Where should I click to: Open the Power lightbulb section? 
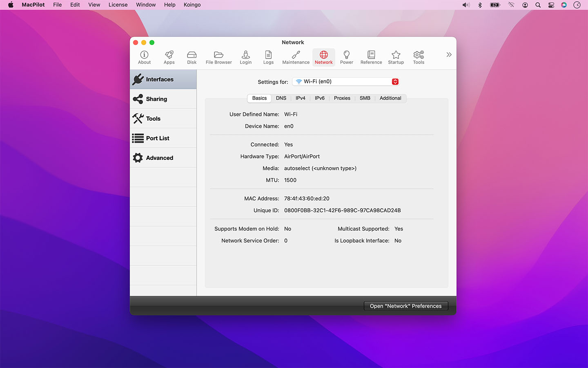(x=346, y=57)
